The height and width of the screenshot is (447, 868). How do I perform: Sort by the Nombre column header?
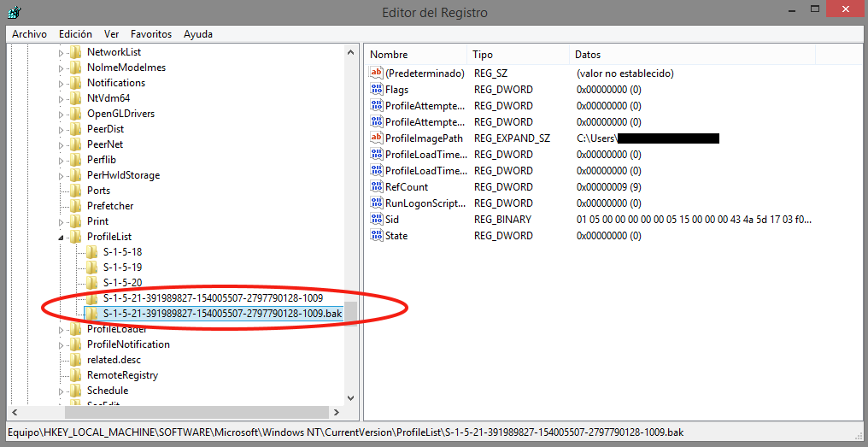pyautogui.click(x=390, y=55)
